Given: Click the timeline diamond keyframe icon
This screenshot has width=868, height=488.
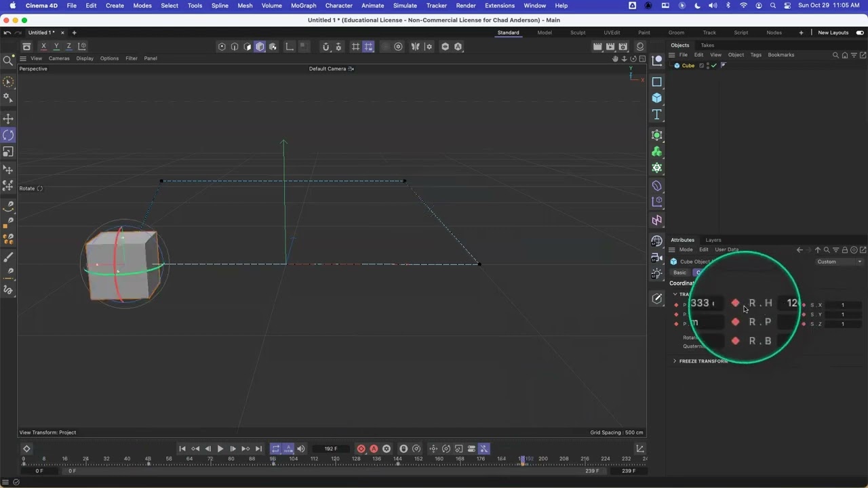Looking at the screenshot, I should [26, 449].
